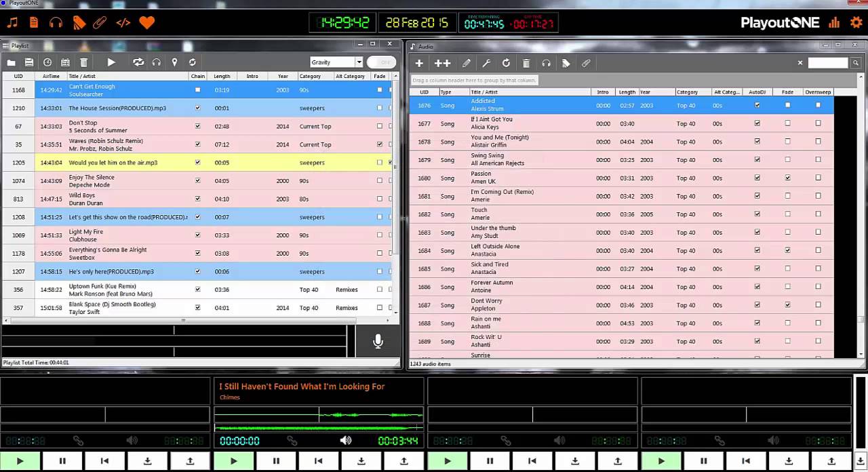Click the microphone button below the playlist

pos(378,341)
